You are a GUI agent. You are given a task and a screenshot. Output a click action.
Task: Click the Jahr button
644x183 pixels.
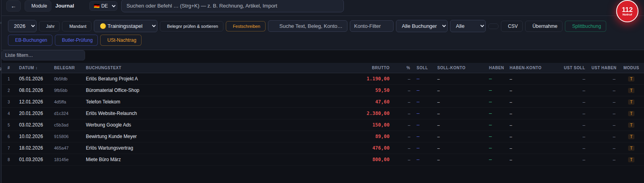pyautogui.click(x=50, y=26)
